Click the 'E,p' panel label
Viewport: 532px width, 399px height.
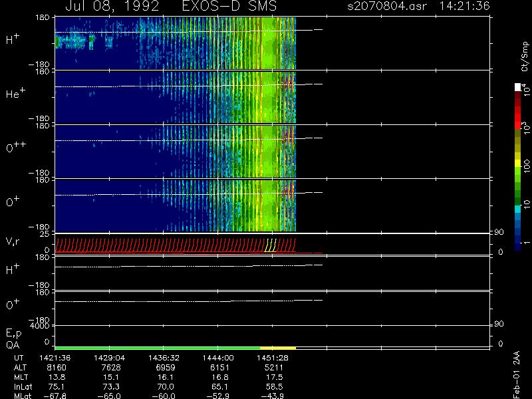click(x=13, y=334)
